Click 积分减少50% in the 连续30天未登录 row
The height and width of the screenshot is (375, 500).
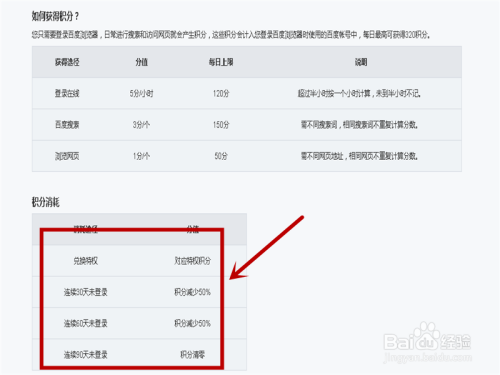click(x=193, y=292)
